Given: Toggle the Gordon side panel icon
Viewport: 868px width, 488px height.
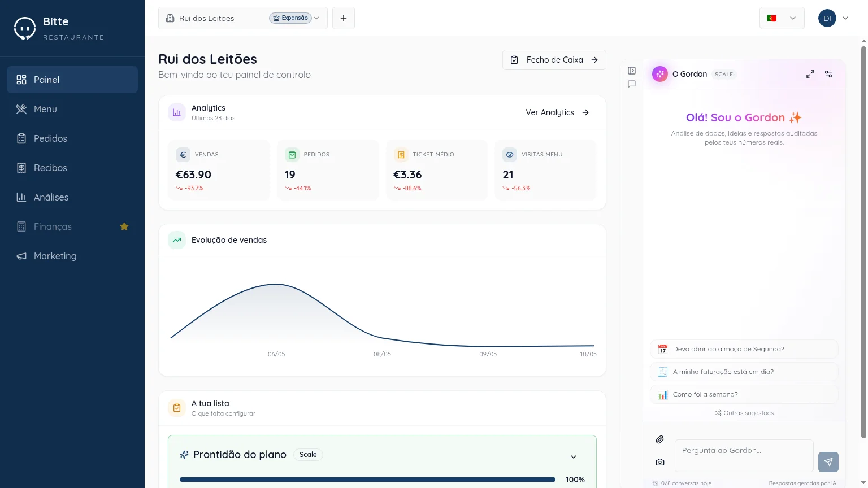Looking at the screenshot, I should point(632,71).
